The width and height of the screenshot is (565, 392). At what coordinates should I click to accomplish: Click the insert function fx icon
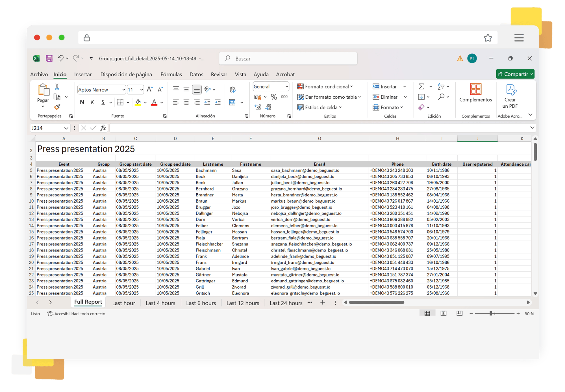click(x=103, y=128)
